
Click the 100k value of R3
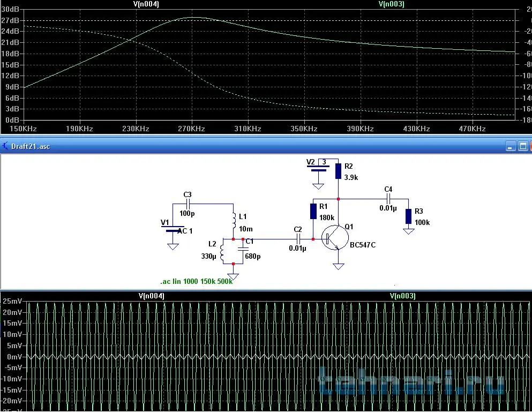point(422,223)
